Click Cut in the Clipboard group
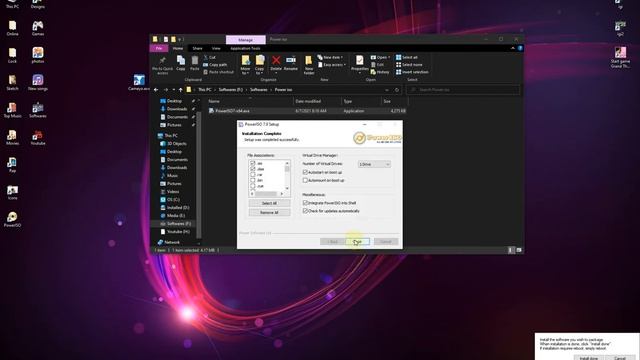Viewport: 640px width, 360px height. pos(209,58)
